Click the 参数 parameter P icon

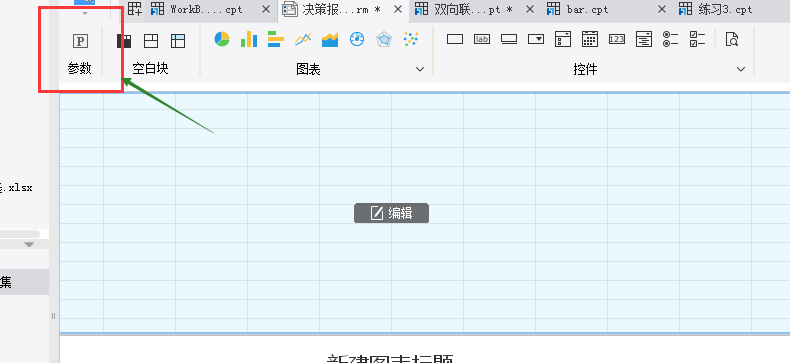click(80, 41)
